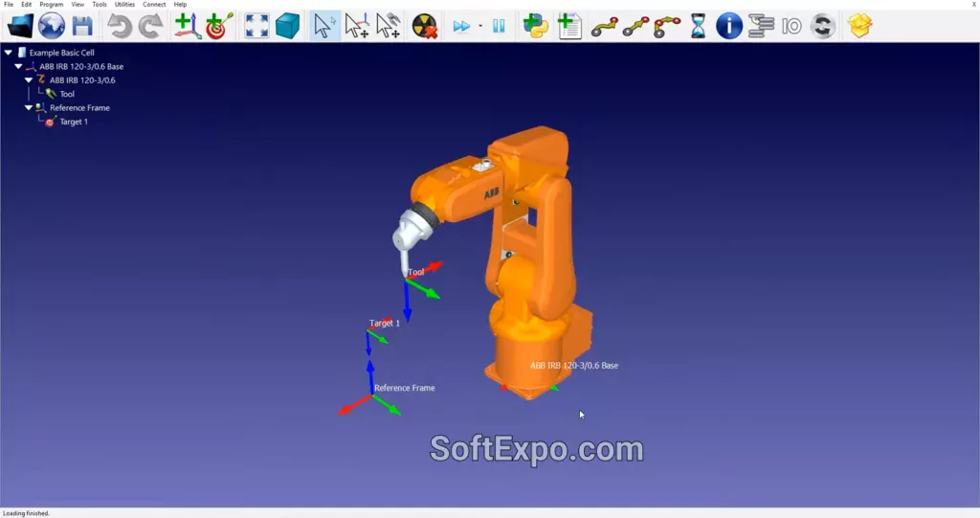
Task: Add a linear move instruction
Action: click(x=635, y=27)
